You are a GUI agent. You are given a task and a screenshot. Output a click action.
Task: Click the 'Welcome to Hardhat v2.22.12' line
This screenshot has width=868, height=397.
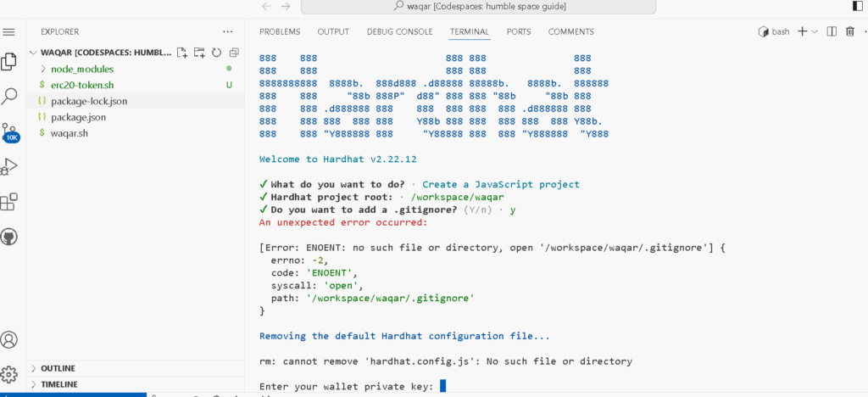click(338, 159)
